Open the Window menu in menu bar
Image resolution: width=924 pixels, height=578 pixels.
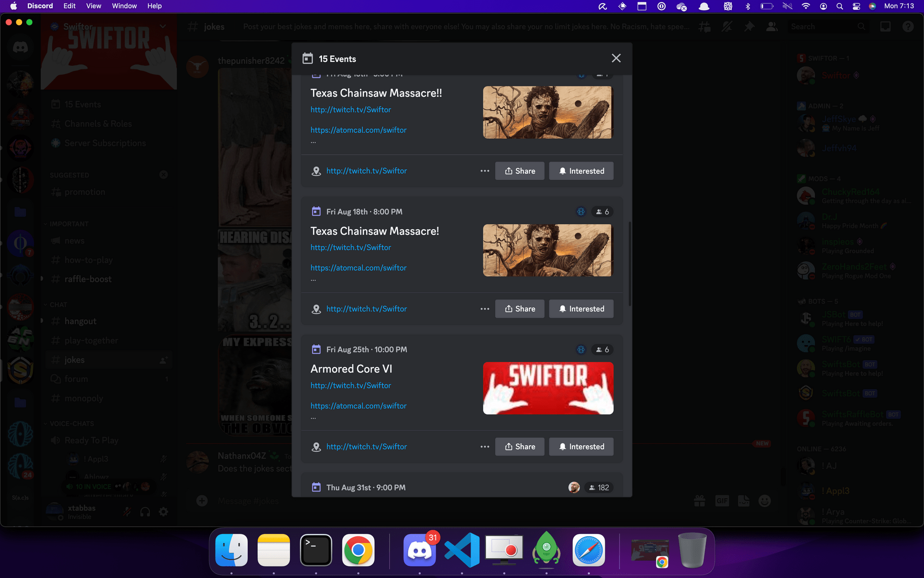tap(124, 6)
